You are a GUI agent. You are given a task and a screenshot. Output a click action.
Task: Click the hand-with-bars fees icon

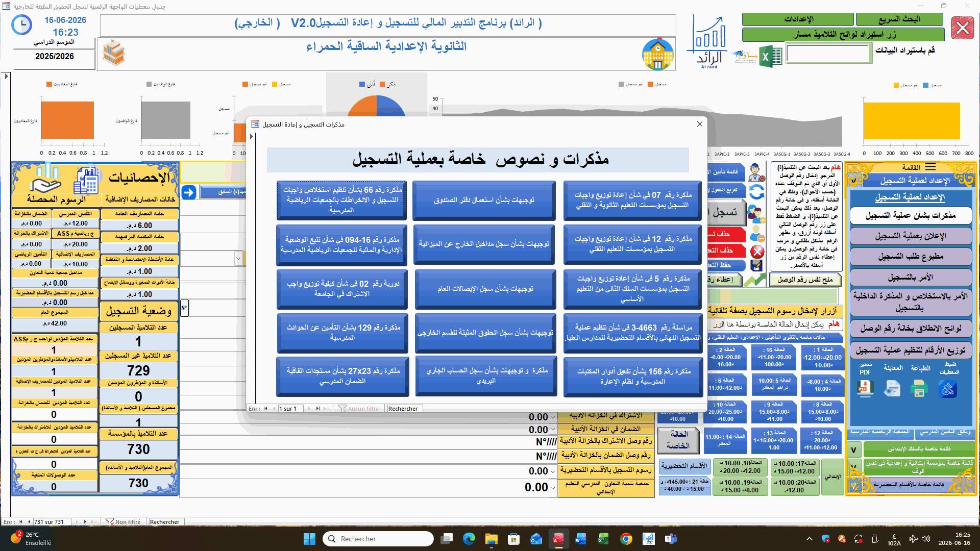[45, 179]
